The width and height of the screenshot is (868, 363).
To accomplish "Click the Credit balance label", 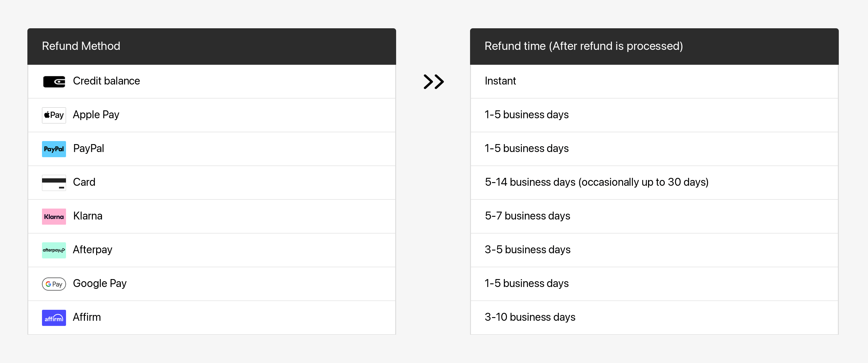I will click(x=106, y=81).
